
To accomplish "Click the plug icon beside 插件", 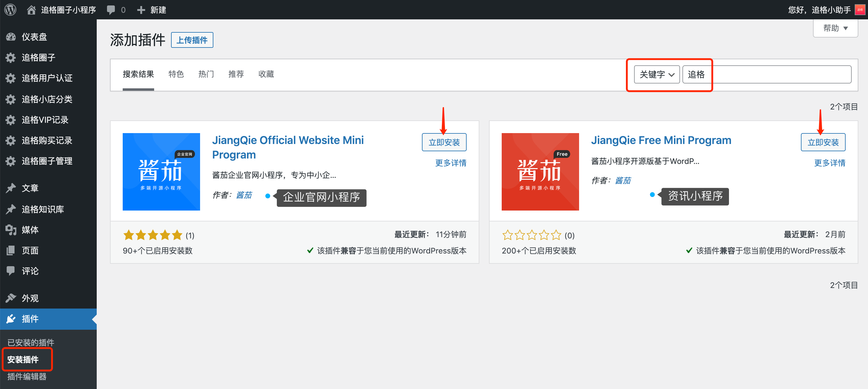I will click(x=11, y=319).
